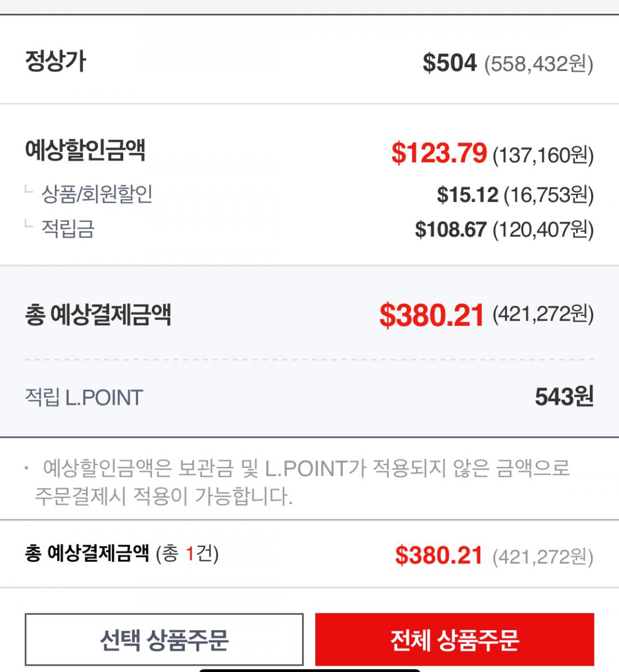Click the 558,432원 won price
619x672 pixels.
538,64
